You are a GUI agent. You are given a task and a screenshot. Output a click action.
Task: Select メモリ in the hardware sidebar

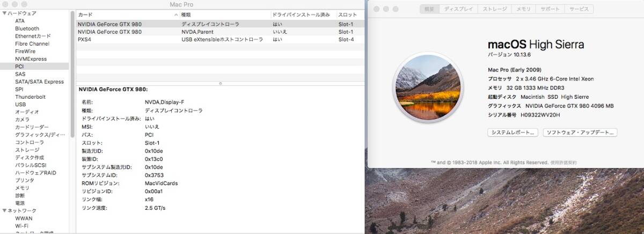tap(22, 188)
